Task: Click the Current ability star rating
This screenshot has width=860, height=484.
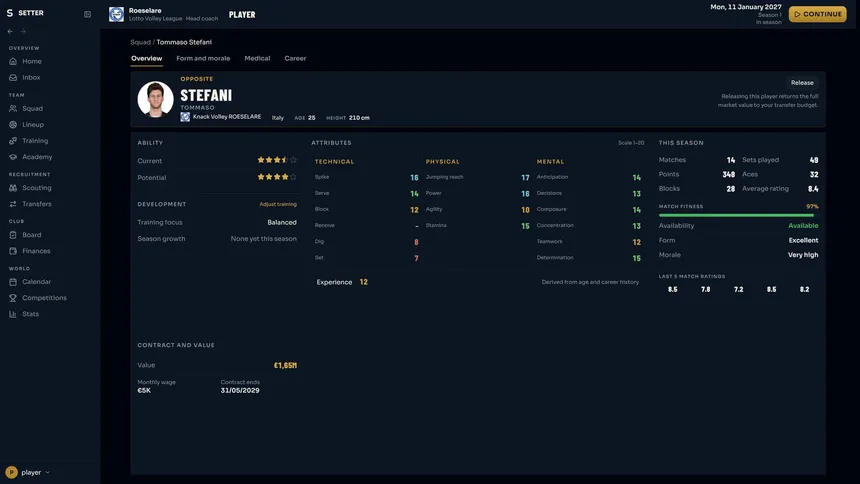Action: tap(277, 160)
